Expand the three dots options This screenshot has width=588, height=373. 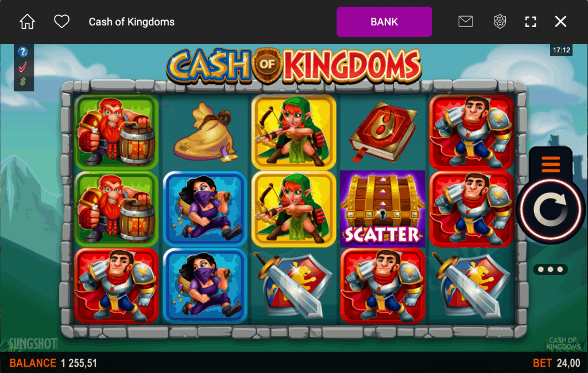[x=550, y=269]
